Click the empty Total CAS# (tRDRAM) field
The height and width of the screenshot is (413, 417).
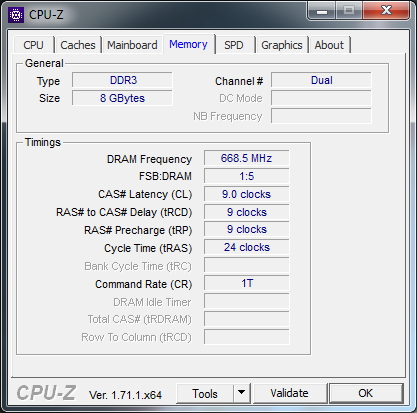tap(247, 320)
